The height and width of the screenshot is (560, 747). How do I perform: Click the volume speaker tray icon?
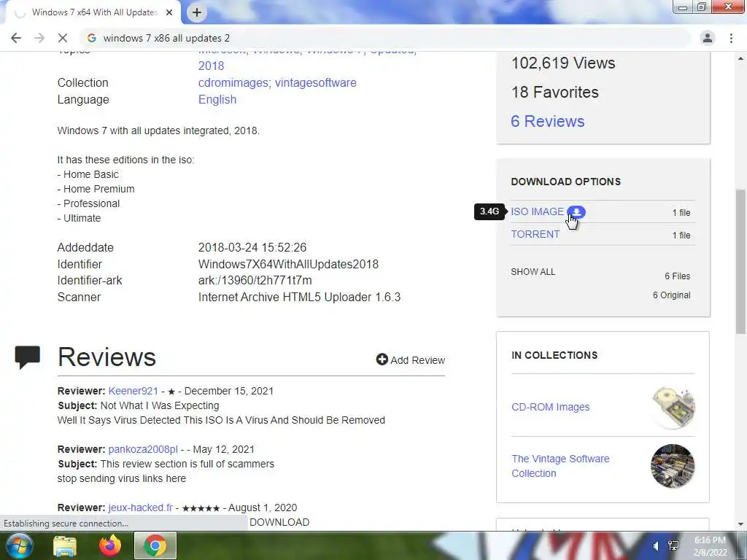click(x=656, y=545)
